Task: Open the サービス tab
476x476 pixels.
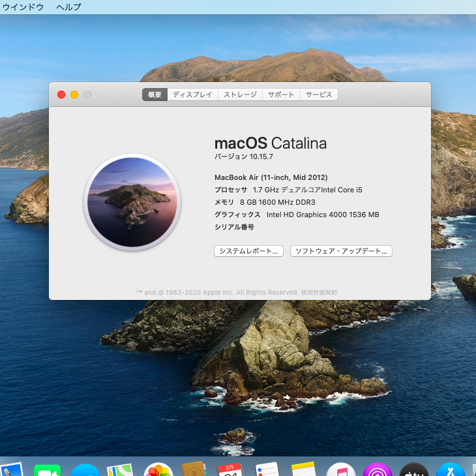Action: pos(319,95)
